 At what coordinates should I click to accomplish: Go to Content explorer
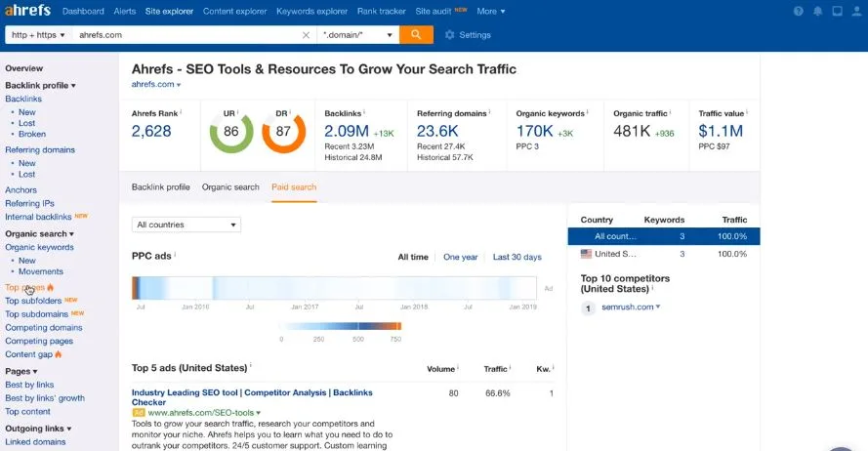[x=234, y=11]
